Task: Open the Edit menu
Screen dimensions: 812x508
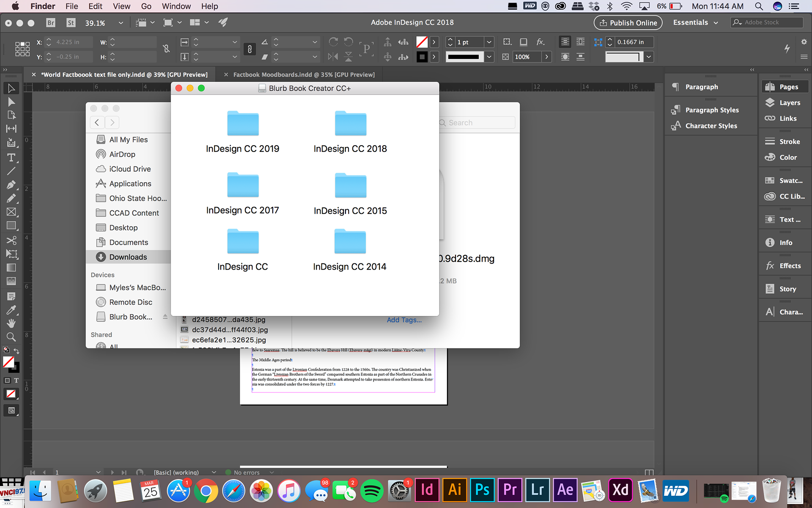Action: [95, 6]
